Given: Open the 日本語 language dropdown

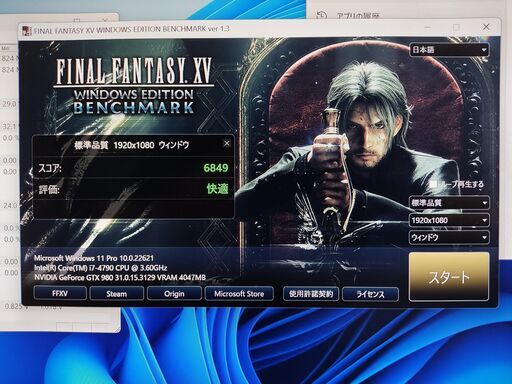Looking at the screenshot, I should [449, 50].
